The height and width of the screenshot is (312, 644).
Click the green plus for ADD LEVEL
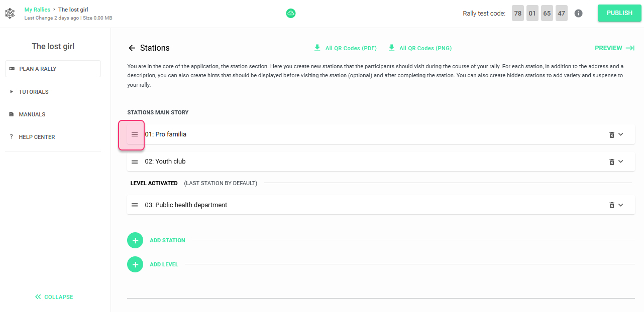135,264
